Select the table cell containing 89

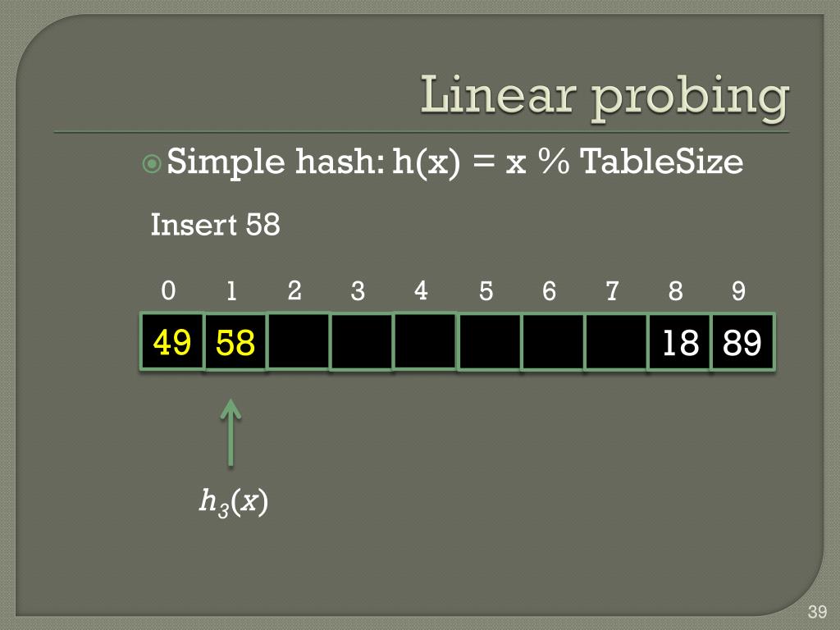tap(742, 342)
